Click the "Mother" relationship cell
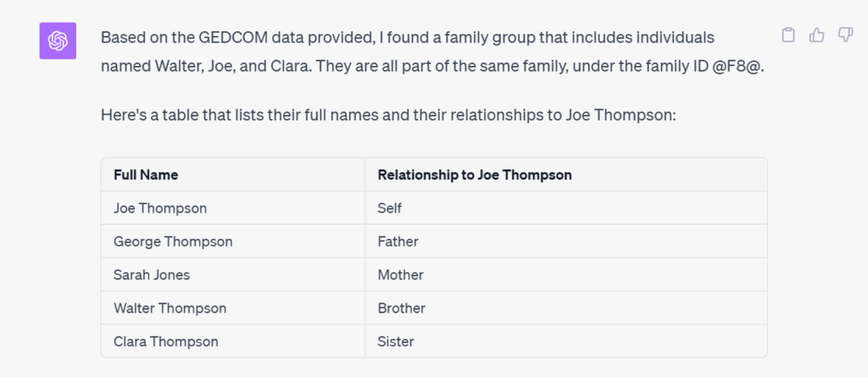868x377 pixels. pyautogui.click(x=565, y=274)
